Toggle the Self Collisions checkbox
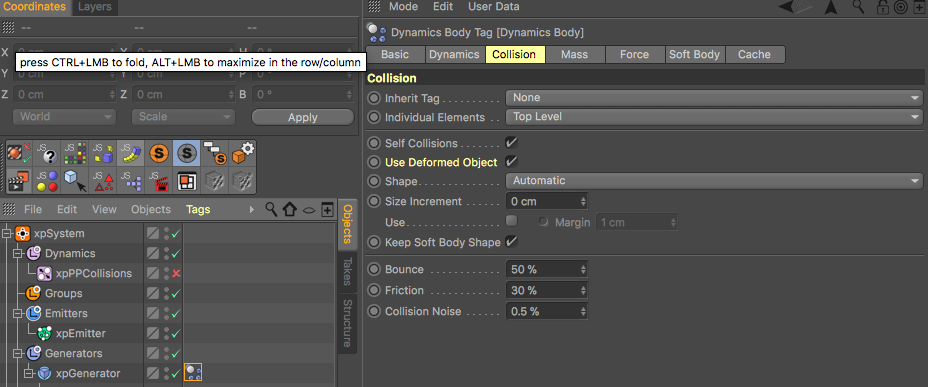928x387 pixels. coord(511,143)
